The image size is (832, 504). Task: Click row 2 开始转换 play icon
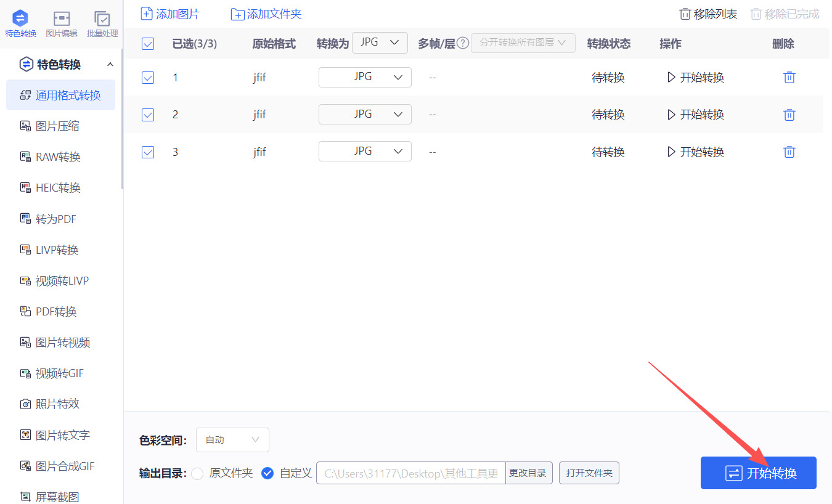coord(672,115)
